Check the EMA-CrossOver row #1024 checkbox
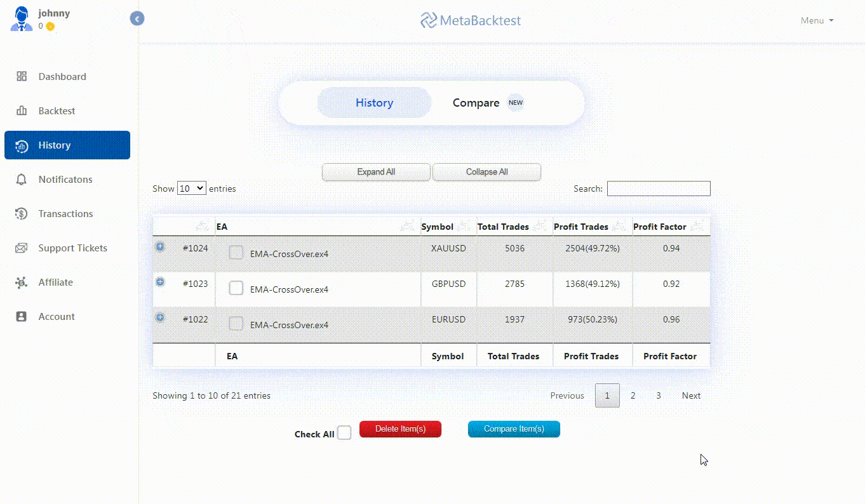The height and width of the screenshot is (504, 865). (x=236, y=252)
